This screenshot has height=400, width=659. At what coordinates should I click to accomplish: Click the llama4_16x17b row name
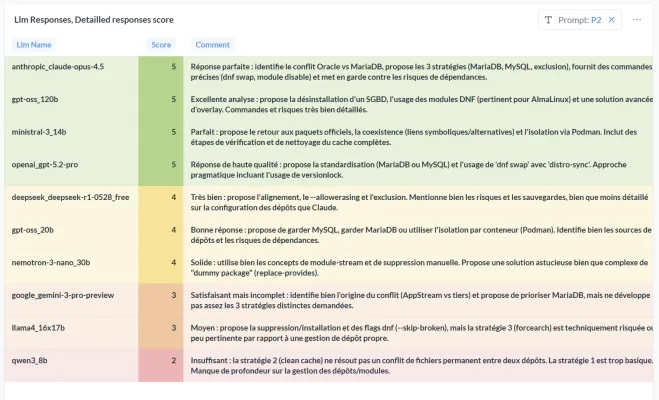click(38, 328)
